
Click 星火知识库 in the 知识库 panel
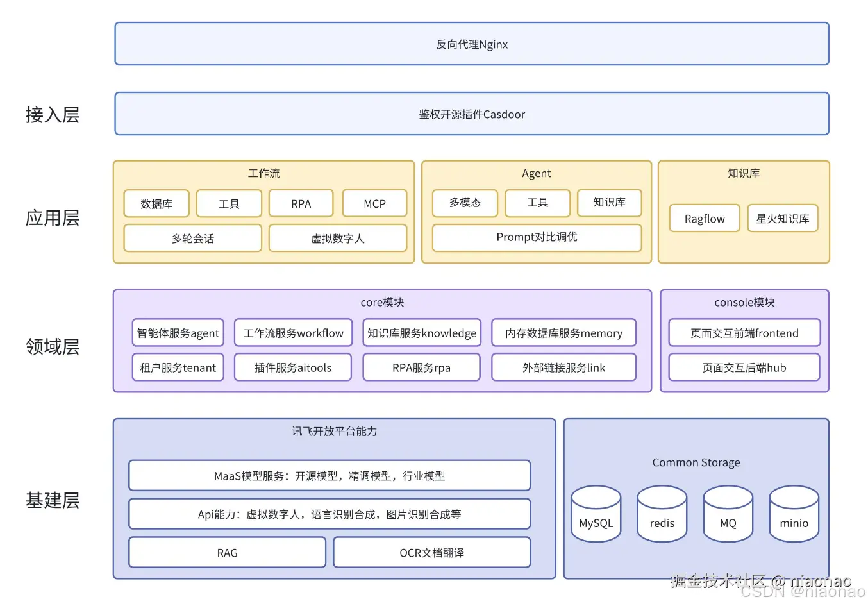point(782,218)
